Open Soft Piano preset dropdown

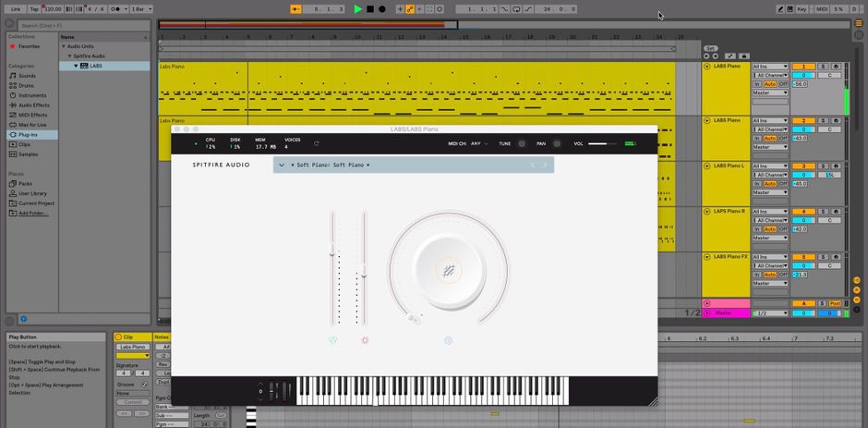282,165
